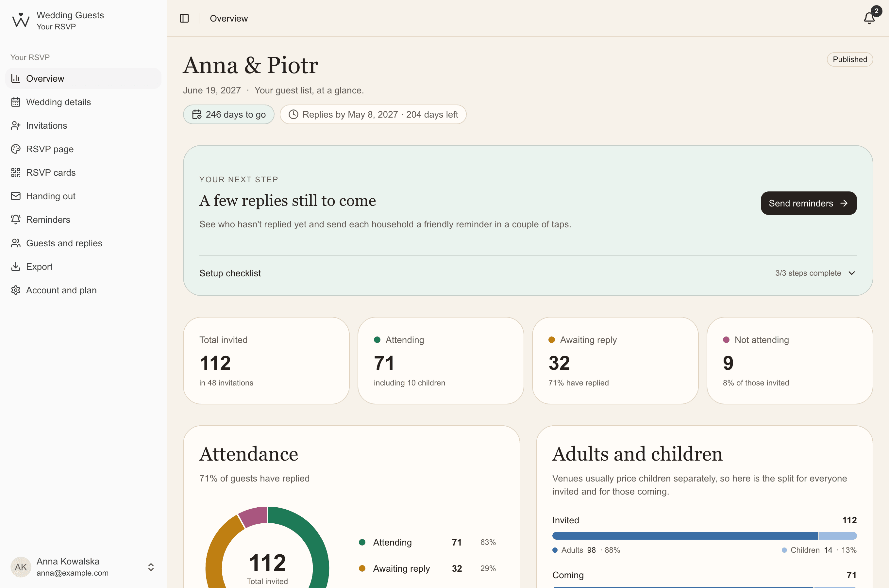Click the Guests and replies people icon
The image size is (889, 588).
pyautogui.click(x=15, y=243)
